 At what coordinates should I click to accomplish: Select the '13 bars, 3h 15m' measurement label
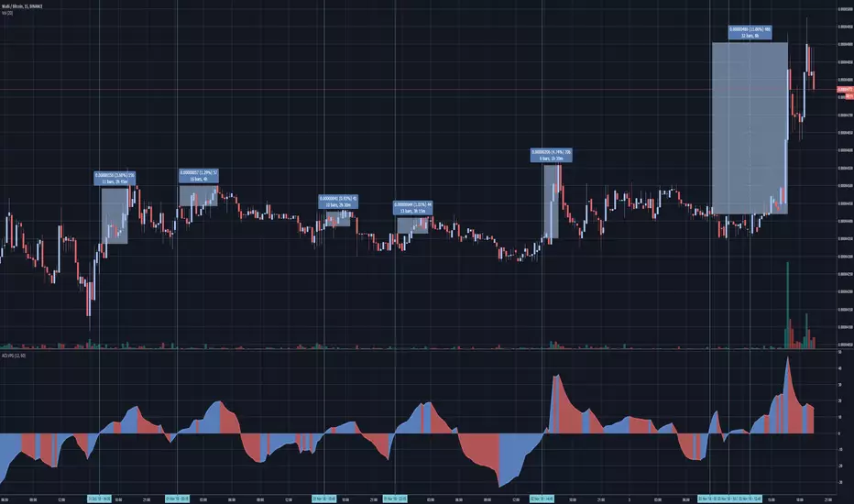pyautogui.click(x=413, y=208)
